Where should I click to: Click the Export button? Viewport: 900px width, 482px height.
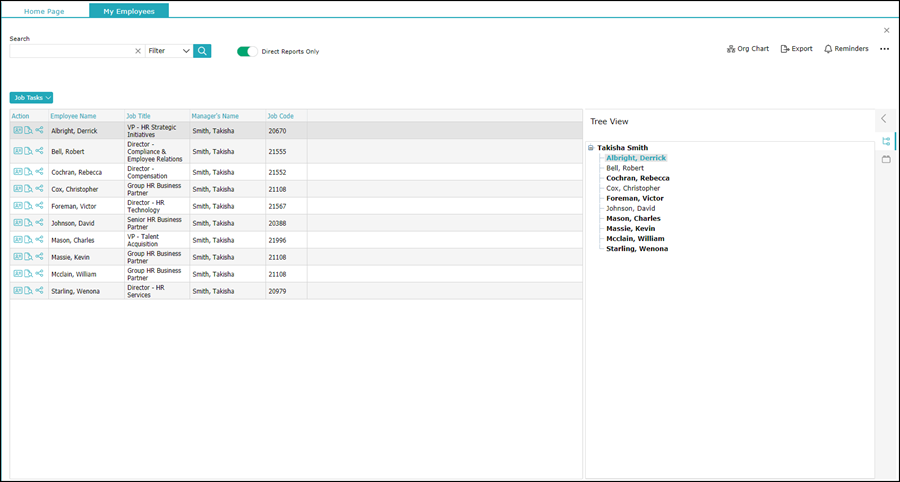pos(797,49)
